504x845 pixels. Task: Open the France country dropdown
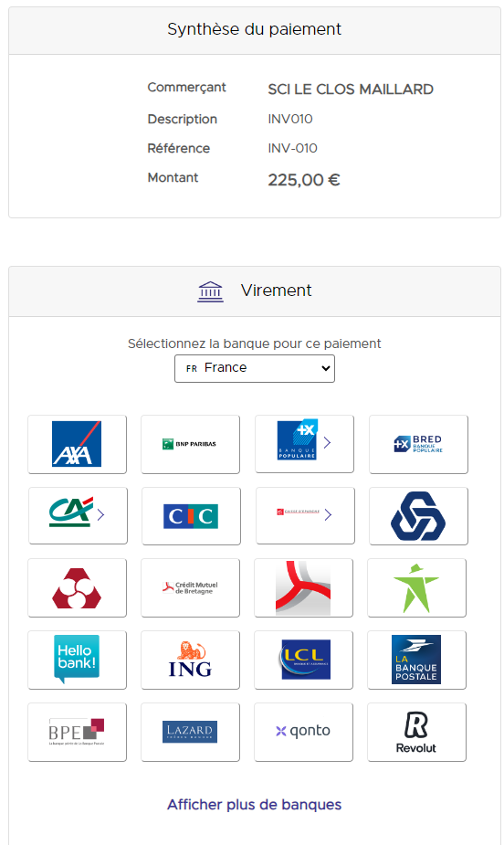pyautogui.click(x=255, y=369)
